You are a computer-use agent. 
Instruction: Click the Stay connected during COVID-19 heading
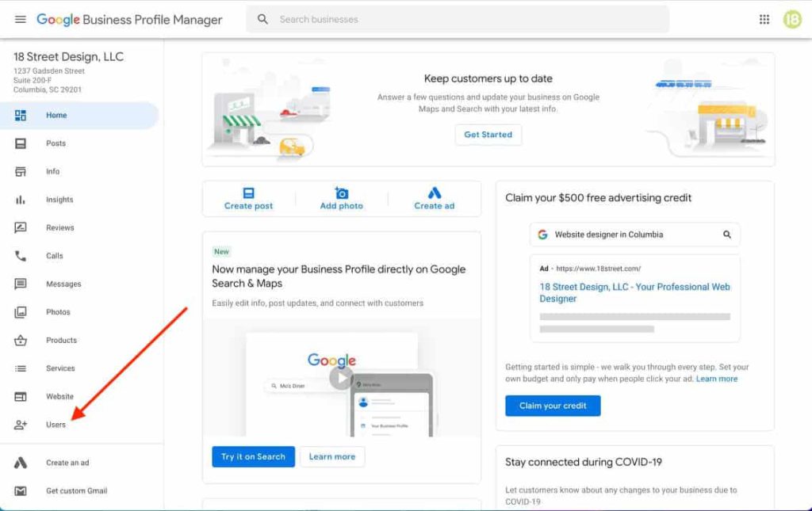[584, 463]
